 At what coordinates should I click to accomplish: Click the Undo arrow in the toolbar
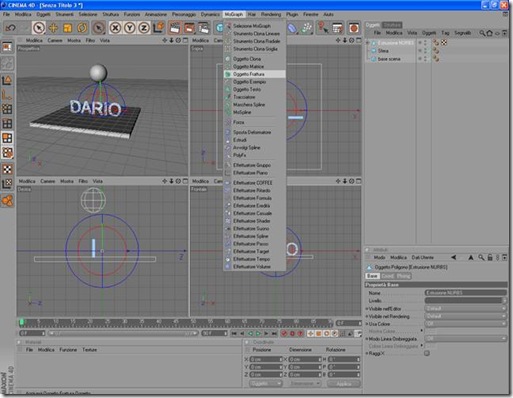pos(11,28)
